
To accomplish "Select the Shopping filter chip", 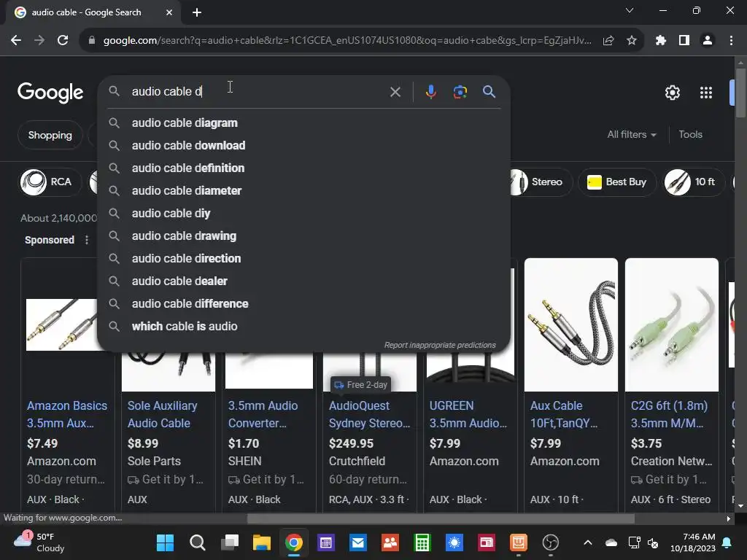I will tap(50, 135).
